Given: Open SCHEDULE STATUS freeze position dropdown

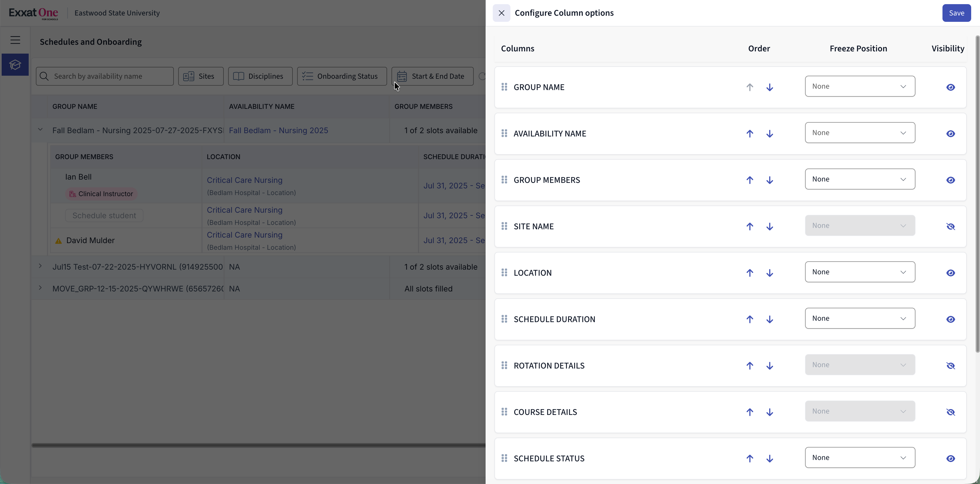Looking at the screenshot, I should click(x=859, y=457).
